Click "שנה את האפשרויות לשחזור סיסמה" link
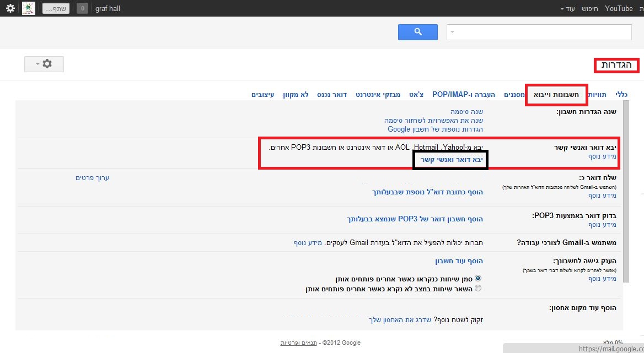Image resolution: width=644 pixels, height=353 pixels. pyautogui.click(x=434, y=121)
